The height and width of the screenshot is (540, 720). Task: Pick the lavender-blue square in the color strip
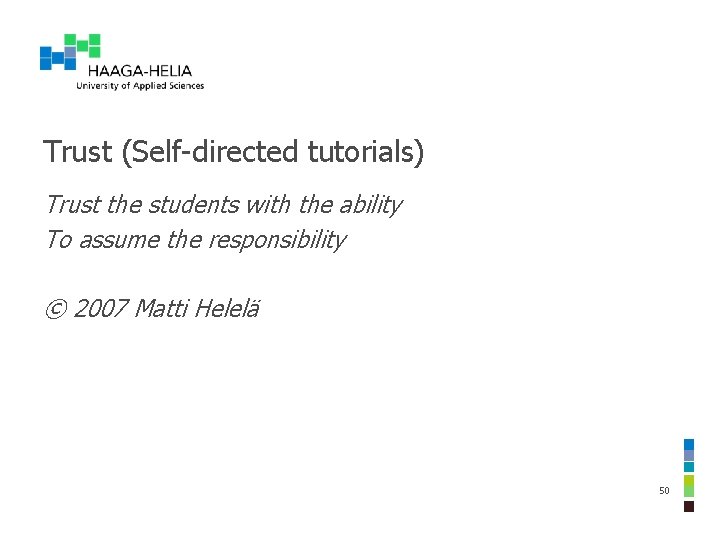[x=689, y=456]
